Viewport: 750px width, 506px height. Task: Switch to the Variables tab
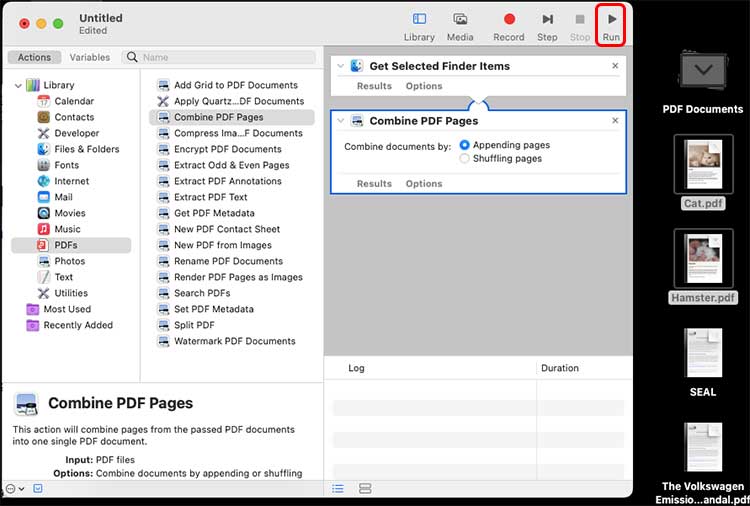(x=89, y=57)
